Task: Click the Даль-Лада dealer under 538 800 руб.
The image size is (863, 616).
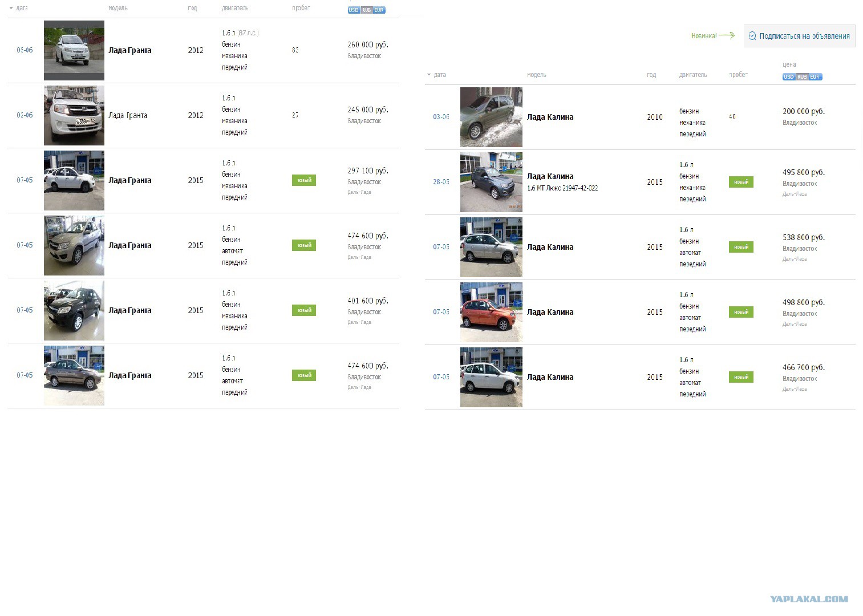Action: 795,259
